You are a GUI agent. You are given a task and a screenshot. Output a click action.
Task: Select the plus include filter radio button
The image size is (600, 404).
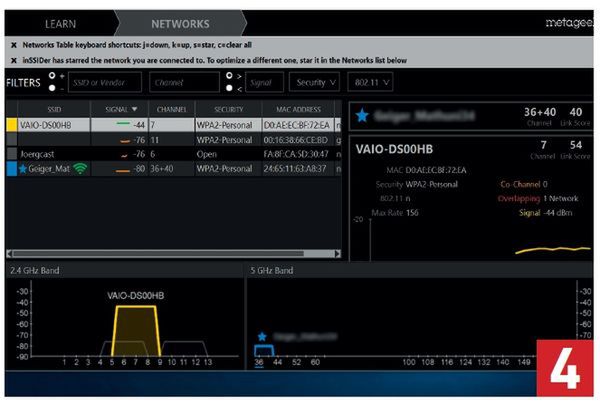click(52, 75)
